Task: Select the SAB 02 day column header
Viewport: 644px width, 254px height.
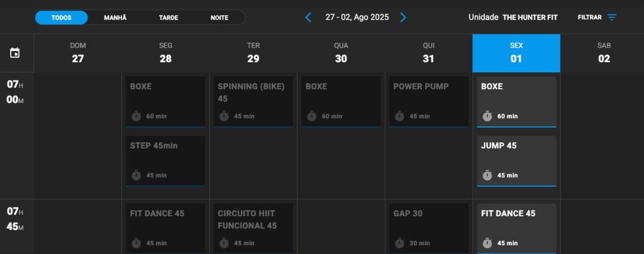Action: coord(604,53)
